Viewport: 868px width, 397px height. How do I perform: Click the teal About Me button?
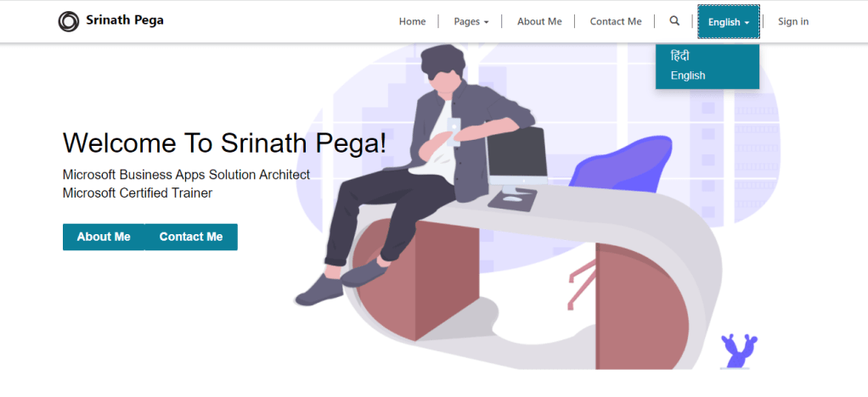point(104,237)
